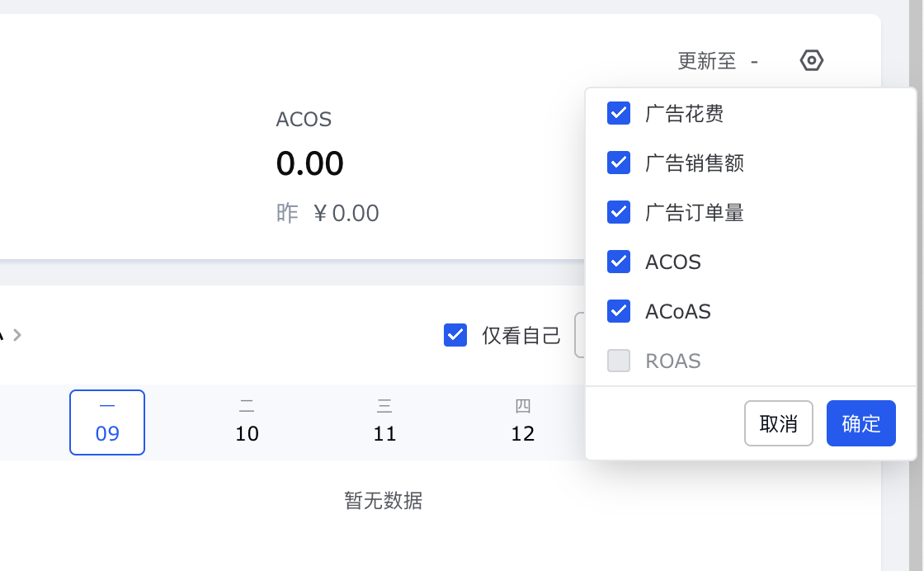
Task: Click the greyed-out ROAS checkbox
Action: point(619,361)
